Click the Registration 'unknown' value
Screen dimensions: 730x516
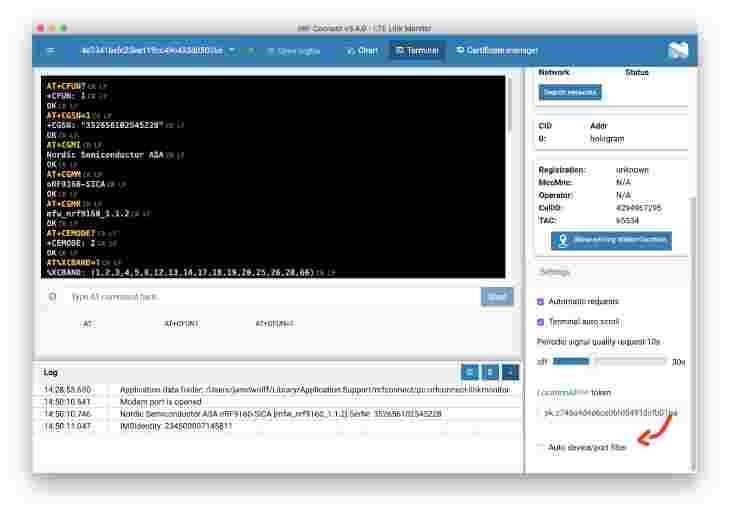[x=632, y=170]
